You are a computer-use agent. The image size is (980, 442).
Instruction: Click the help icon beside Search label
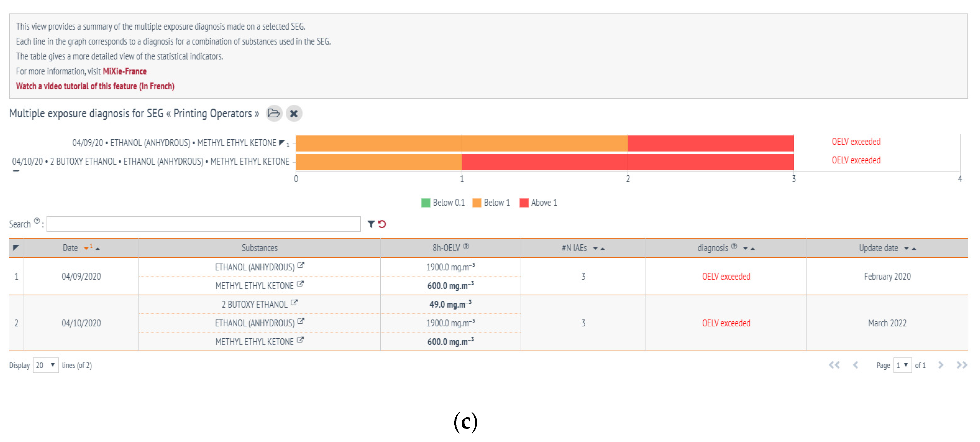tap(37, 221)
